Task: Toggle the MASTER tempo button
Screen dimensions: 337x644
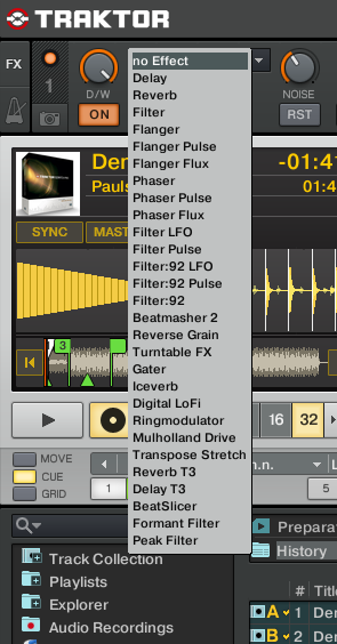Action: tap(107, 232)
